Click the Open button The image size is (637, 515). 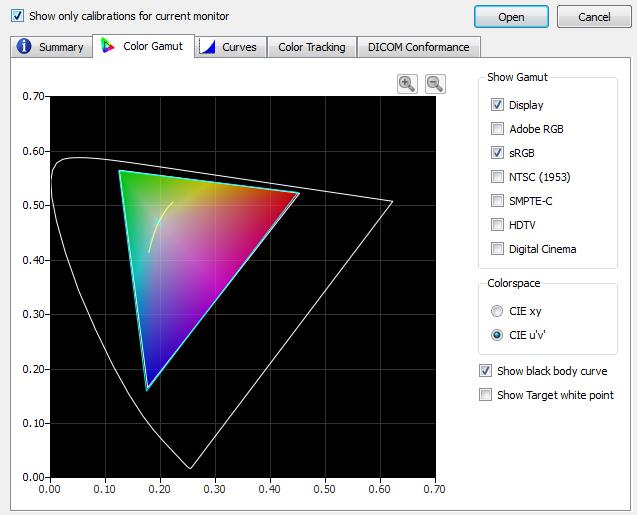pyautogui.click(x=511, y=17)
